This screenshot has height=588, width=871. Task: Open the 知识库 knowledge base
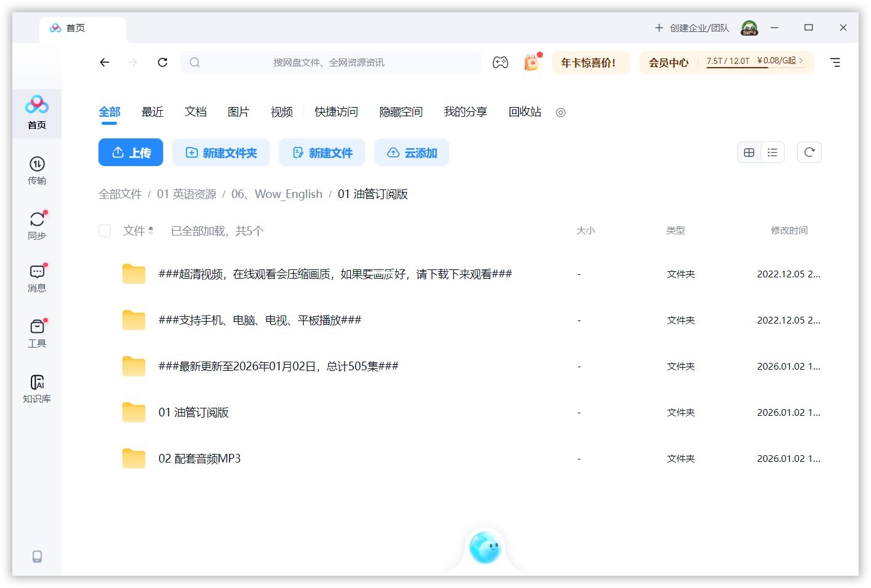point(37,387)
